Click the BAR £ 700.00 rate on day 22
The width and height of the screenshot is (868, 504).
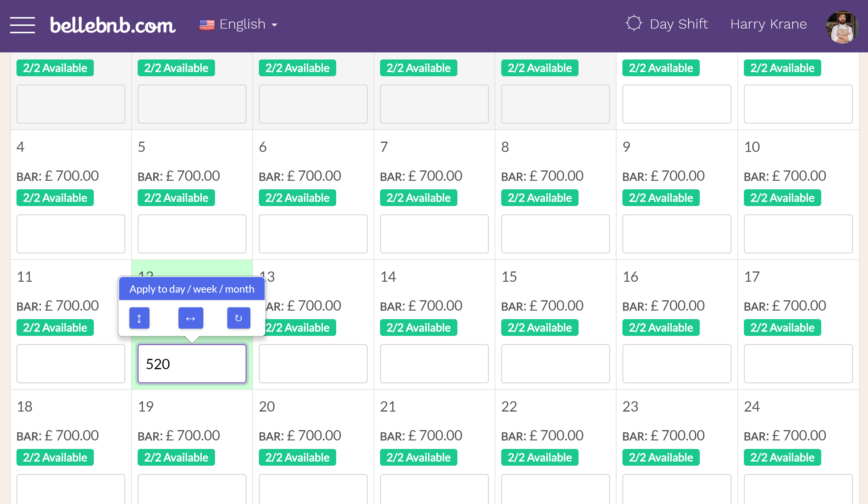[542, 436]
